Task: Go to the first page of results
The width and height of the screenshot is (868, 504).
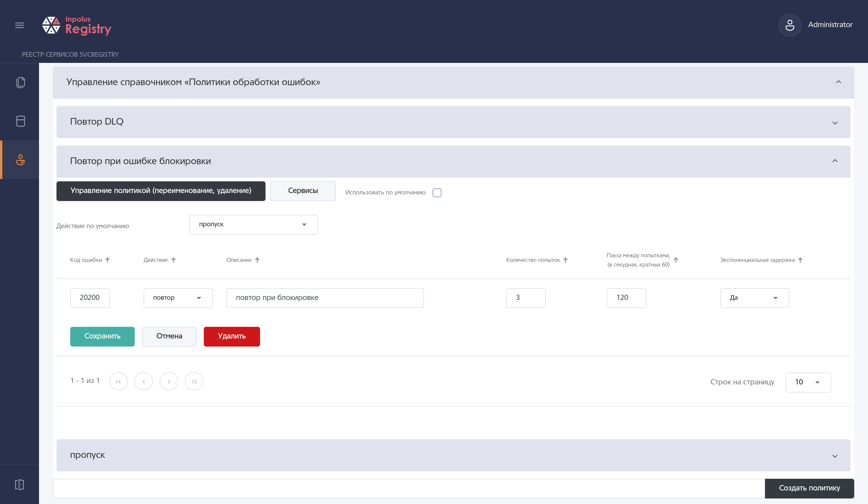Action: tap(118, 381)
